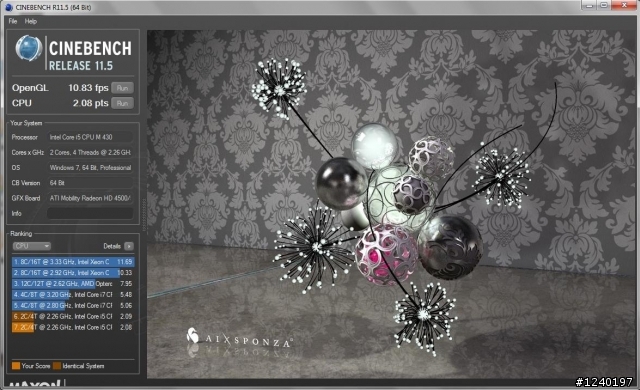Maximize the Cinebench window
This screenshot has width=640, height=390.
coord(604,5)
